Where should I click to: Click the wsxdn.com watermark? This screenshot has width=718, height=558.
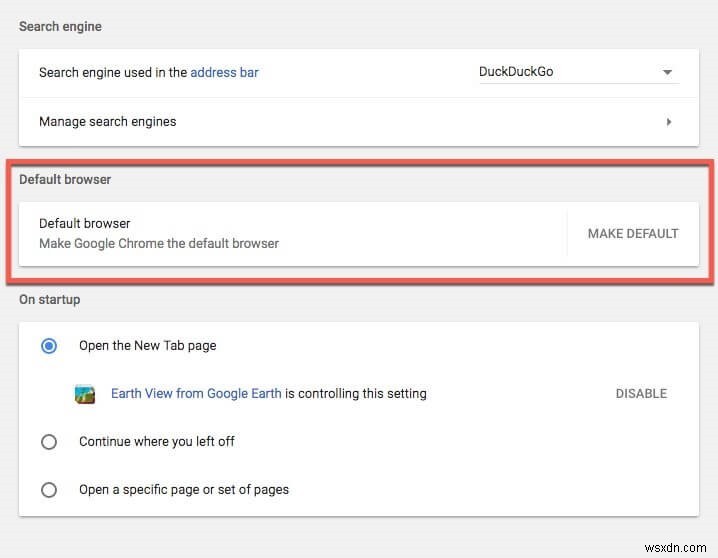coord(678,547)
